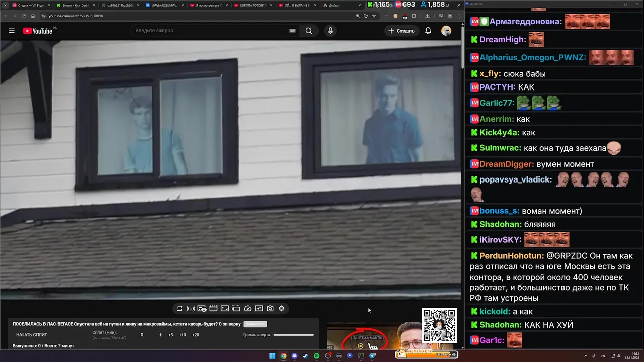This screenshot has height=362, width=644.
Task: Click the clapperboard icon in video toolbar
Action: (213, 308)
